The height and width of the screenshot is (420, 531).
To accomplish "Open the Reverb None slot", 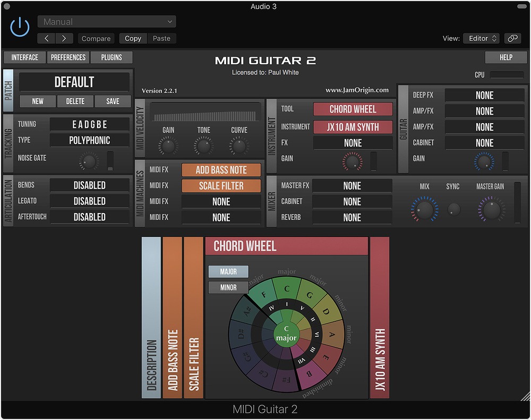I will tap(352, 218).
